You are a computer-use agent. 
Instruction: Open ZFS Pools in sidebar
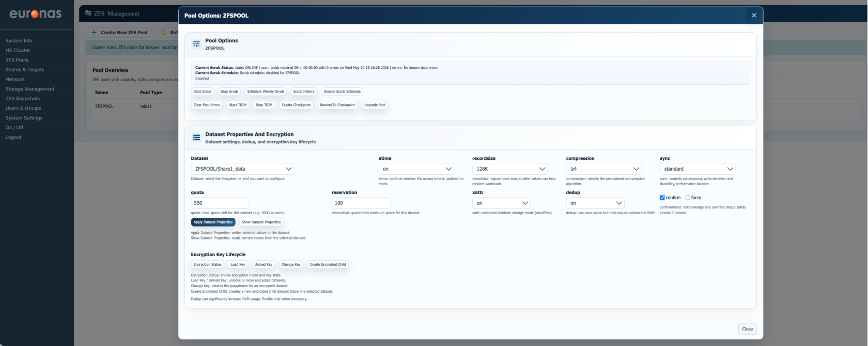tap(17, 60)
